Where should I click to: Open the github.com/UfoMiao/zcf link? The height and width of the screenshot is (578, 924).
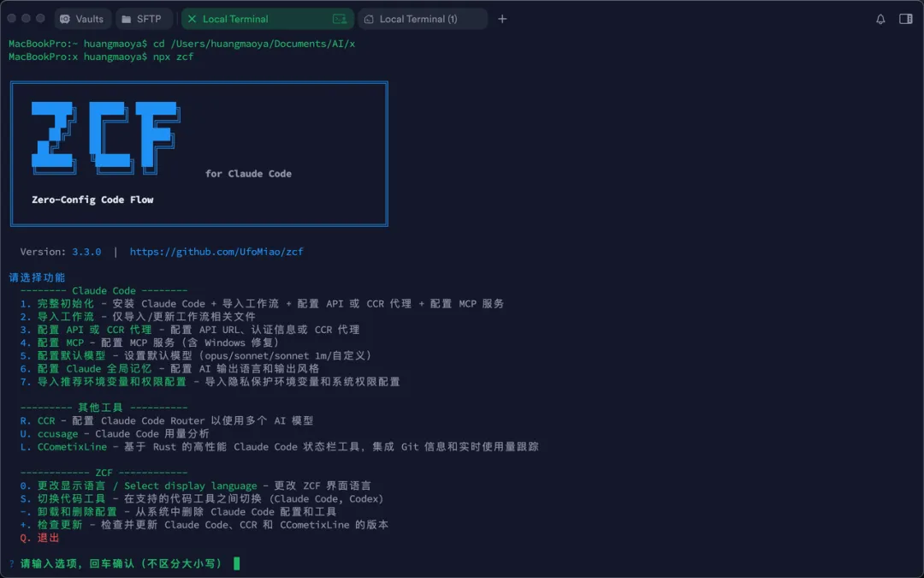point(216,252)
